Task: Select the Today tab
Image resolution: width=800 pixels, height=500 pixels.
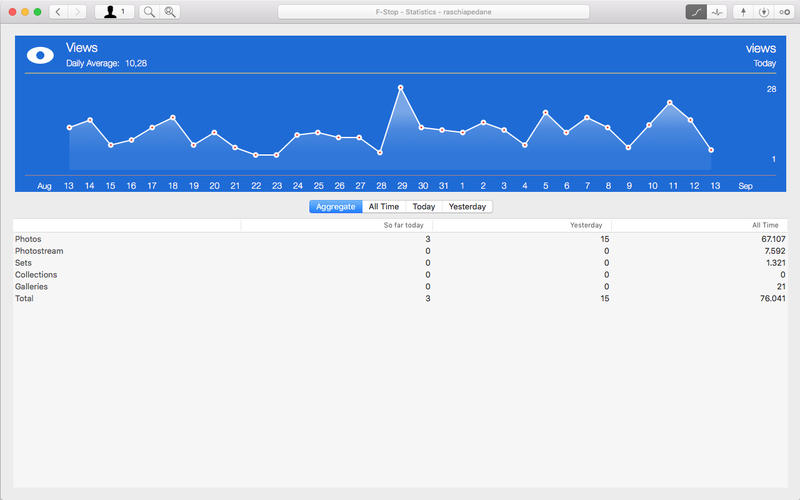Action: click(423, 207)
